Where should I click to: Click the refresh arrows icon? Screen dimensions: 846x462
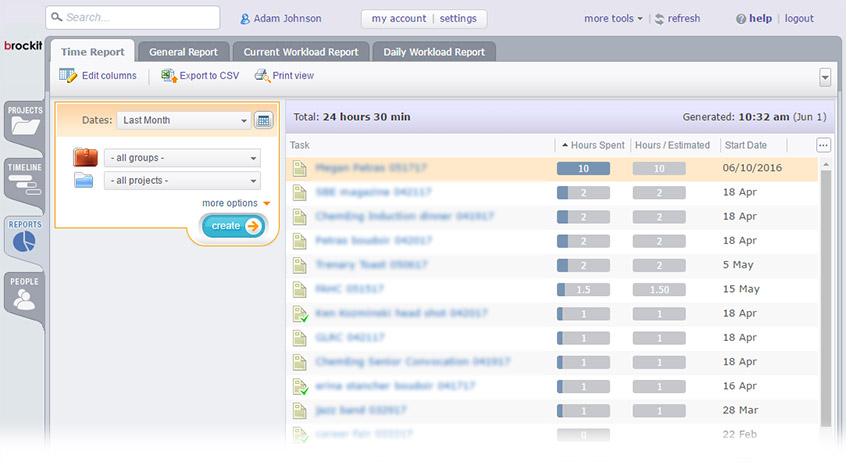[x=659, y=19]
